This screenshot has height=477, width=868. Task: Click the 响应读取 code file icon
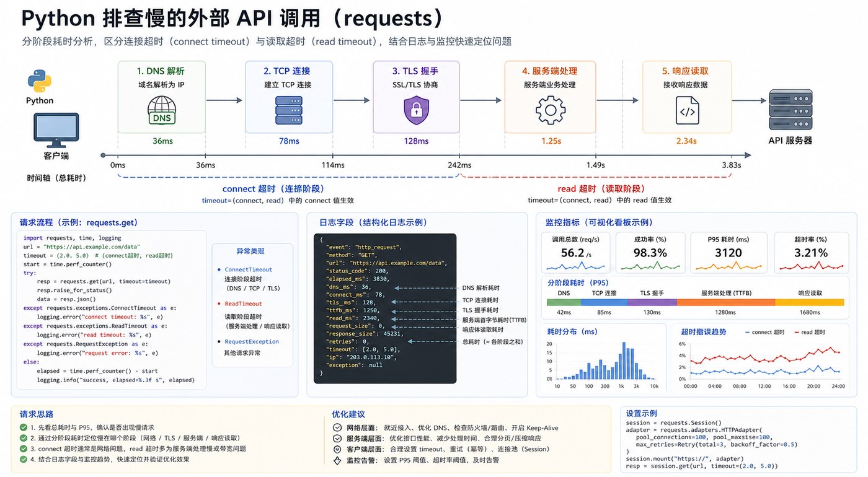pos(687,110)
